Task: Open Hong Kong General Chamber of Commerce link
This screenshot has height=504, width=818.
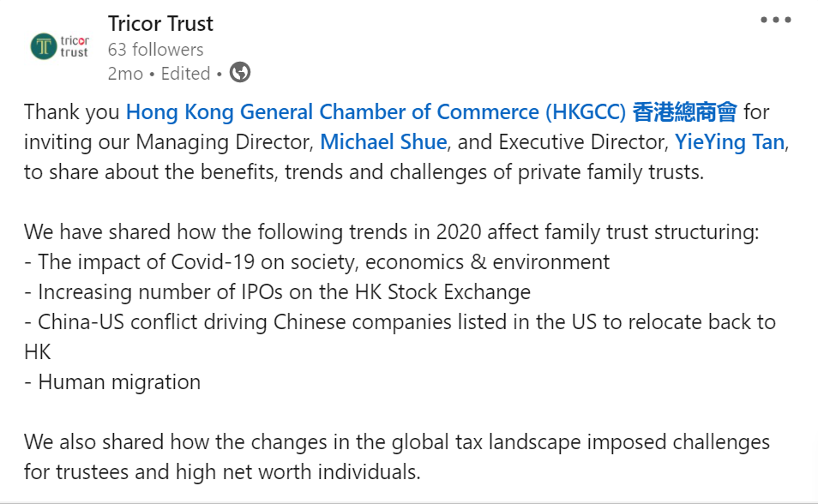Action: tap(376, 112)
